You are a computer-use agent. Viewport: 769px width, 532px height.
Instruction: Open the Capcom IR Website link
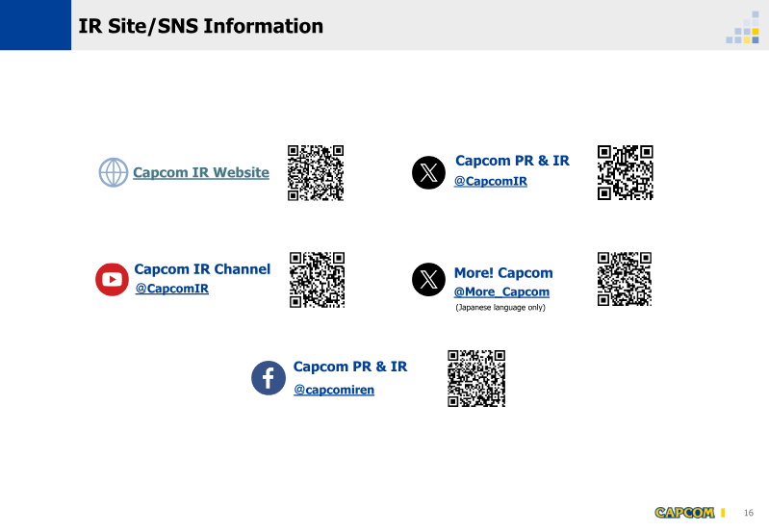click(201, 172)
